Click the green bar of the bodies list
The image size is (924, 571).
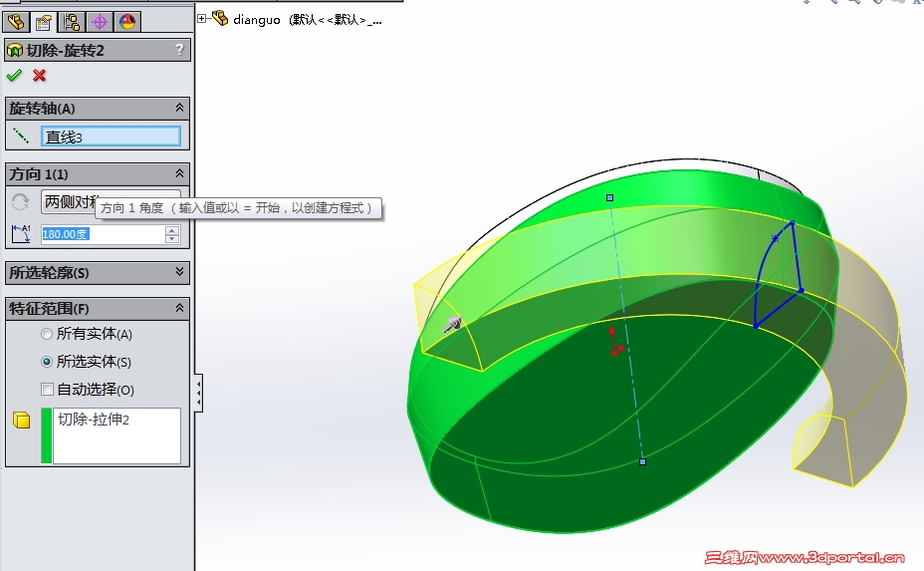(x=46, y=435)
